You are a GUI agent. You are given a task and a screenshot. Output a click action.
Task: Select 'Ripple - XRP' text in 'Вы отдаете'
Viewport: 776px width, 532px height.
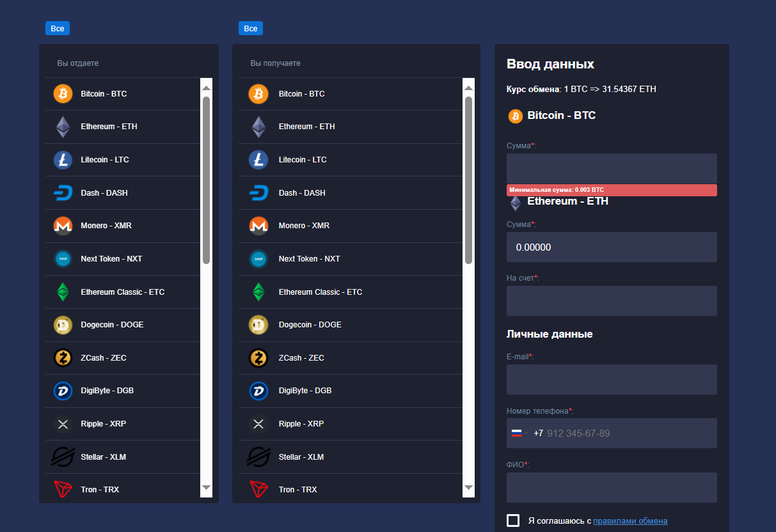pyautogui.click(x=104, y=424)
